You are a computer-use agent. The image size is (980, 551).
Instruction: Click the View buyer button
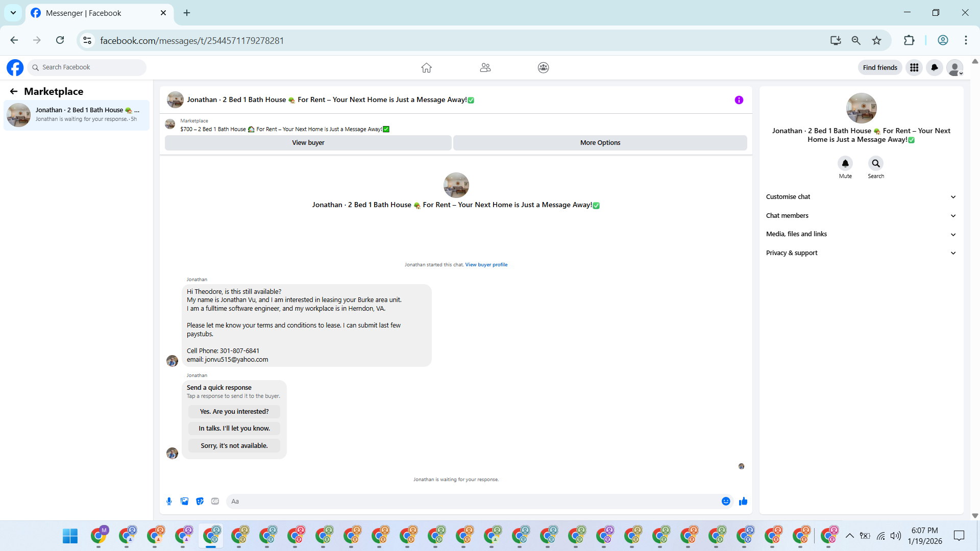(x=308, y=143)
